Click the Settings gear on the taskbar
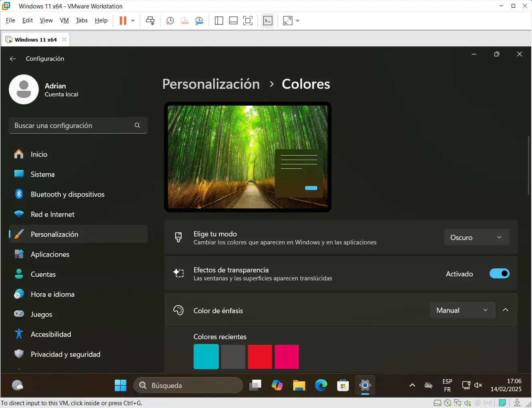The width and height of the screenshot is (532, 408). [x=365, y=386]
